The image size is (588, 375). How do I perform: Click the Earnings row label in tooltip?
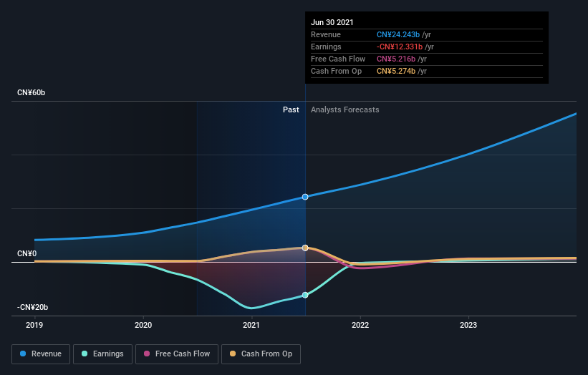click(327, 47)
